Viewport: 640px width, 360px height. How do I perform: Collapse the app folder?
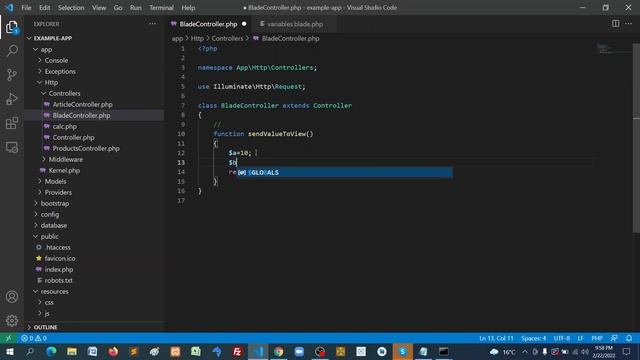tap(46, 49)
